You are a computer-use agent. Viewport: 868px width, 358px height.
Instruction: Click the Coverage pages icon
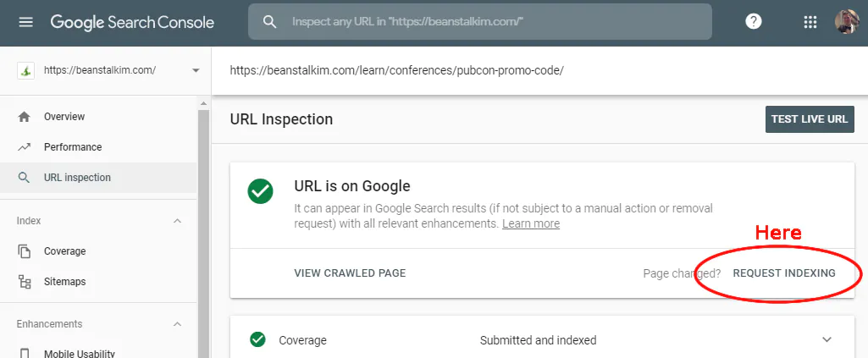(24, 251)
